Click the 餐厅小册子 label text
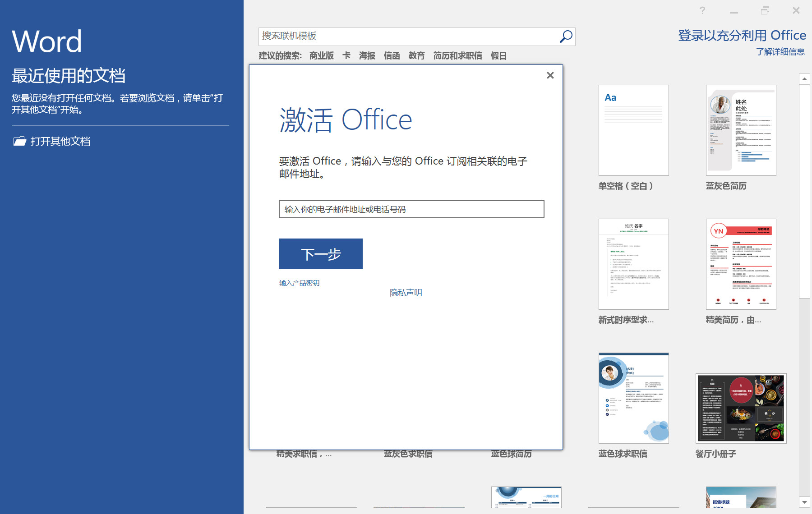Image resolution: width=812 pixels, height=514 pixels. [x=715, y=454]
